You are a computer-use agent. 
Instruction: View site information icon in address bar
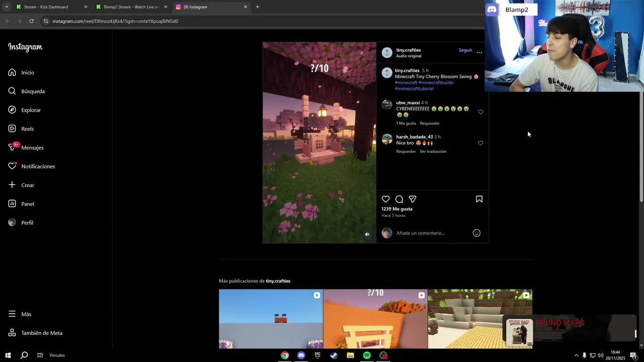tap(46, 21)
